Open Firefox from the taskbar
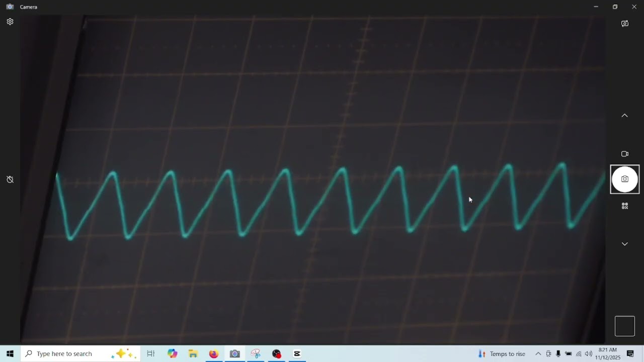This screenshot has width=644, height=362. coord(214,354)
